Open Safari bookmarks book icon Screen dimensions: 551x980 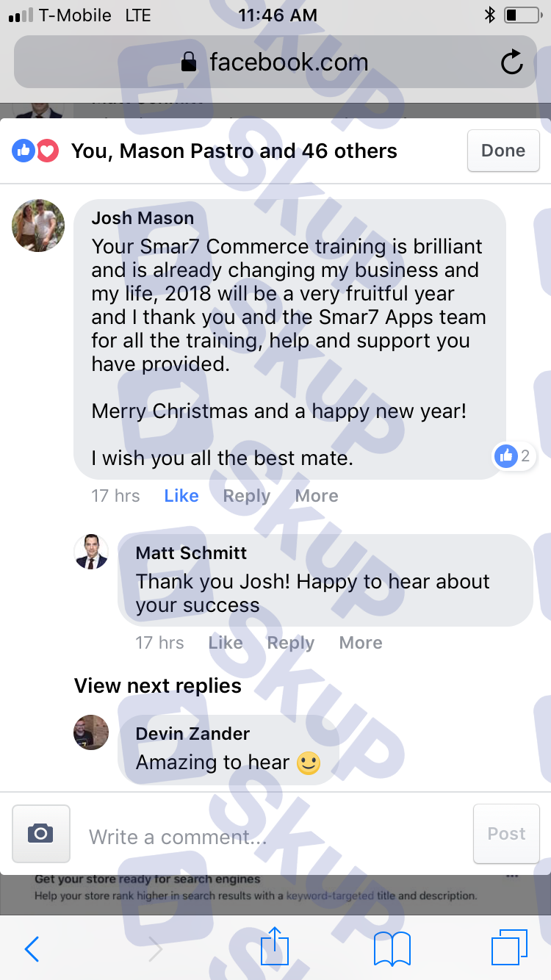pos(392,949)
